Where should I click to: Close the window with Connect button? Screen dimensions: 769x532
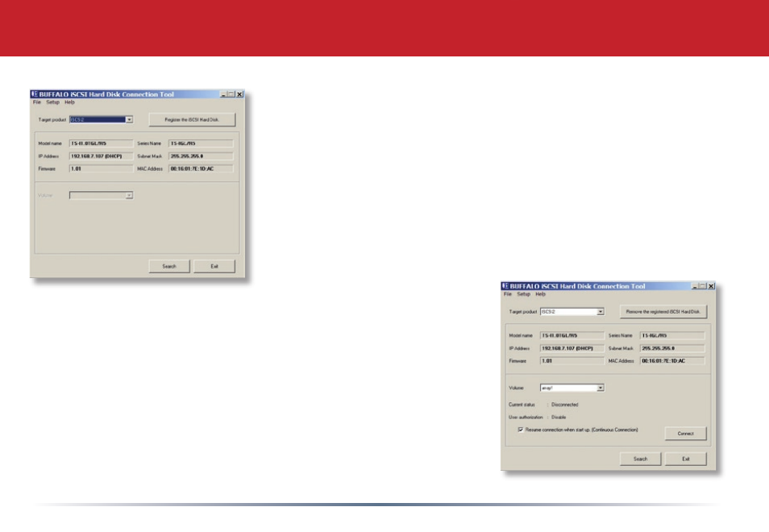point(711,286)
